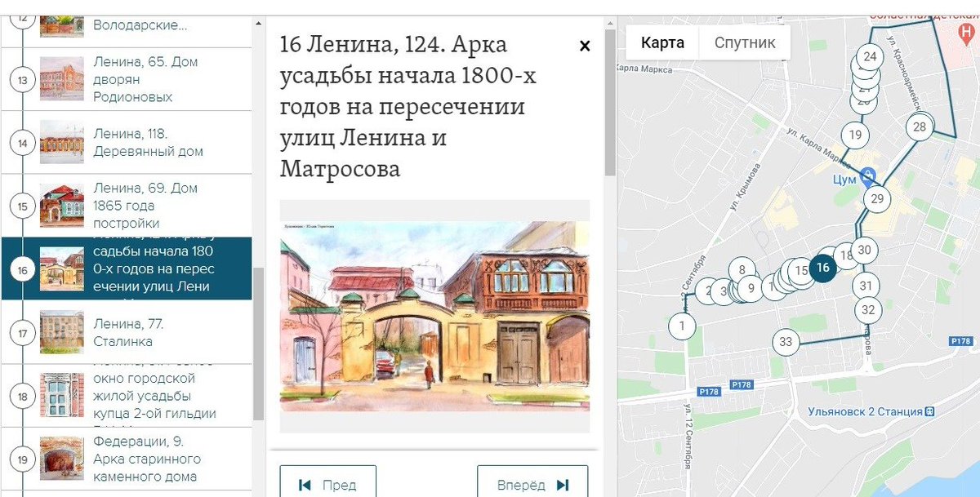Screen dimensions: 980x497
Task: Click map marker 29
Action: 877,199
